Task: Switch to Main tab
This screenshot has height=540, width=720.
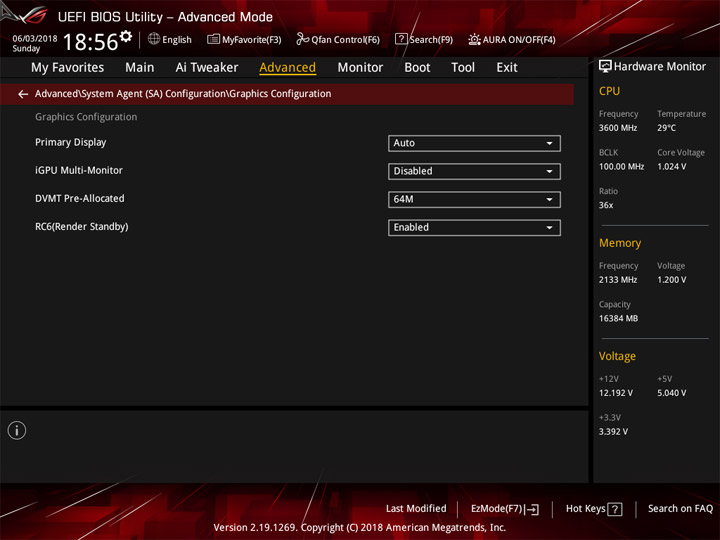Action: tap(140, 68)
